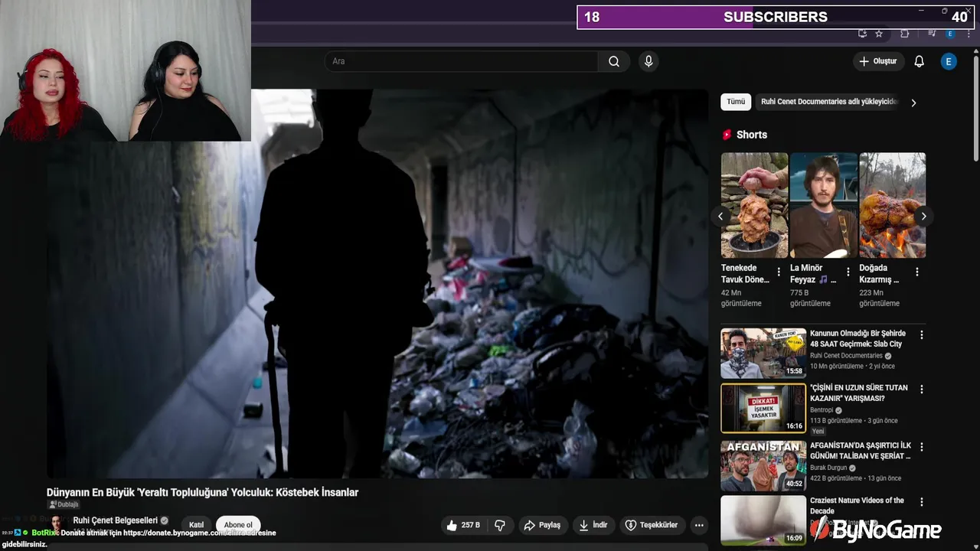Open options for Tenekede Tavuk short
The height and width of the screenshot is (551, 980).
[x=779, y=272]
